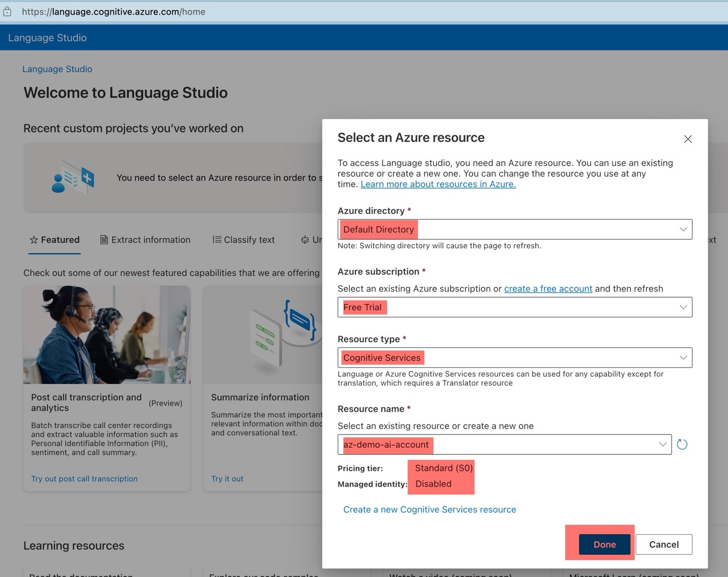Click the Extract information document icon
Screen dimensions: 728x577
(104, 239)
